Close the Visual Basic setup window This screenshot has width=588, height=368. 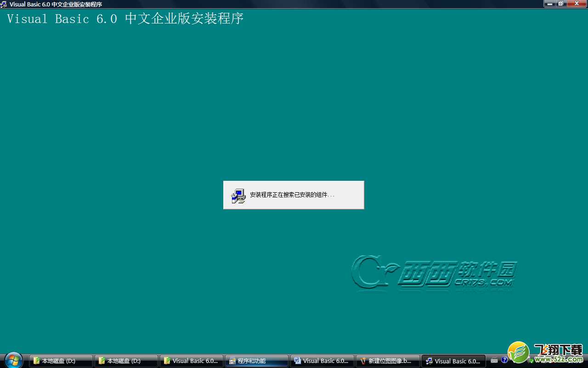click(x=577, y=3)
